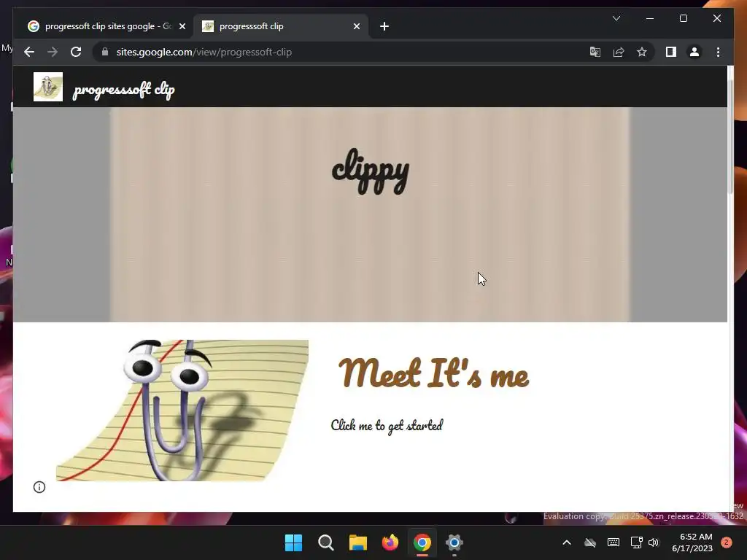Screen dimensions: 747x560
Task: Click the Chrome taskbar icon
Action: pyautogui.click(x=422, y=542)
